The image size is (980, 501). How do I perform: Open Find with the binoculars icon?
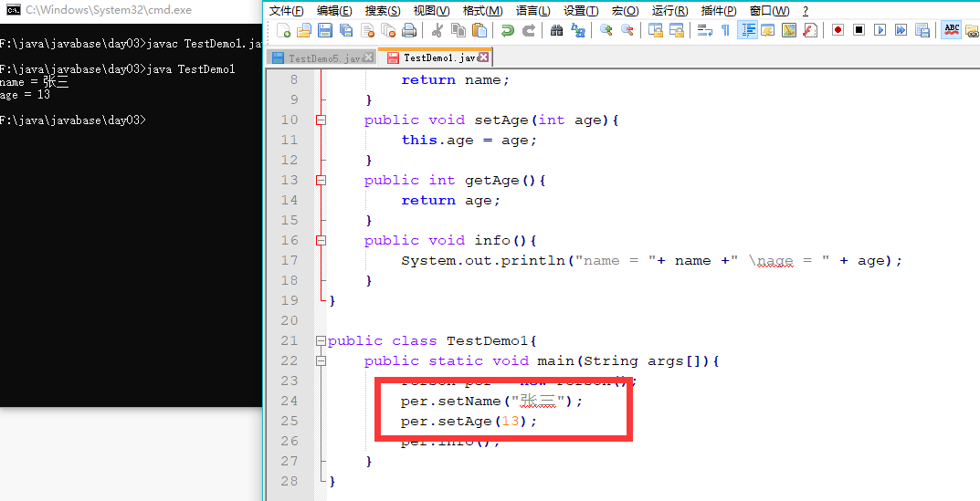(557, 30)
